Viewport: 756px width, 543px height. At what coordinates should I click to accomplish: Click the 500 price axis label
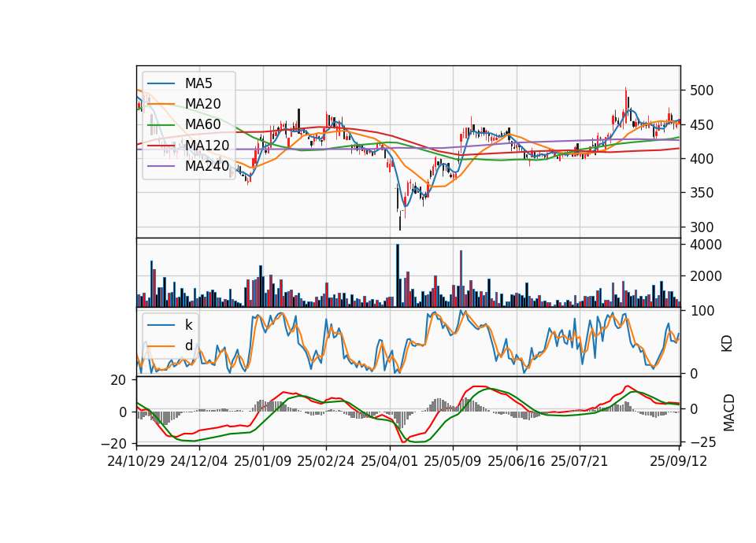tap(702, 90)
